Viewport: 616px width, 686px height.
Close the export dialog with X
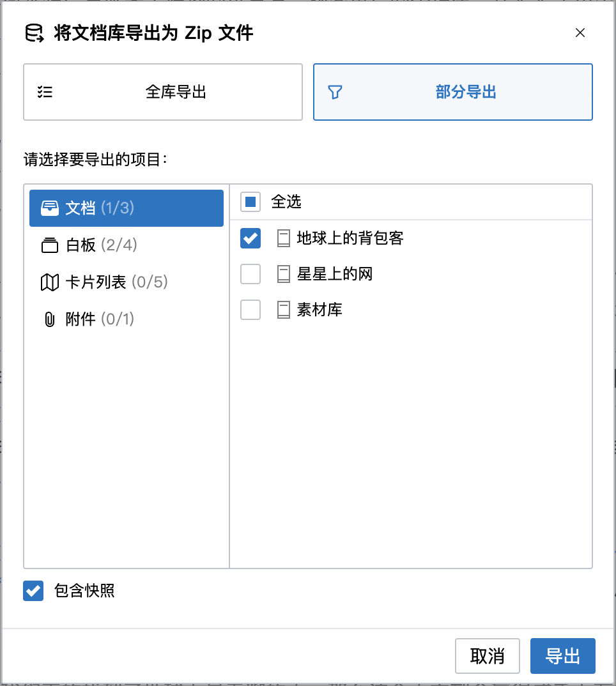pyautogui.click(x=580, y=33)
